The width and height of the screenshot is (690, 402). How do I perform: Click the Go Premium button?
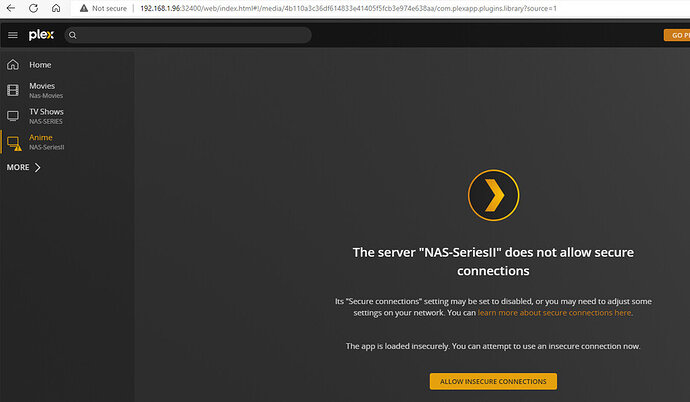[x=677, y=35]
